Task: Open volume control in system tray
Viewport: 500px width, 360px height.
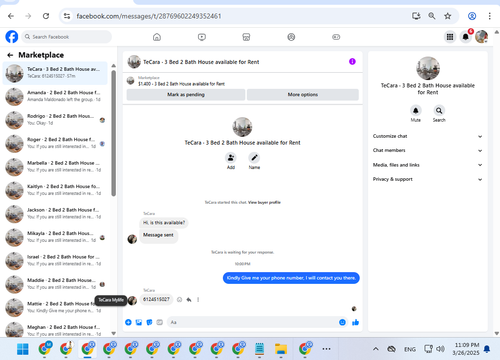Action: pyautogui.click(x=440, y=349)
